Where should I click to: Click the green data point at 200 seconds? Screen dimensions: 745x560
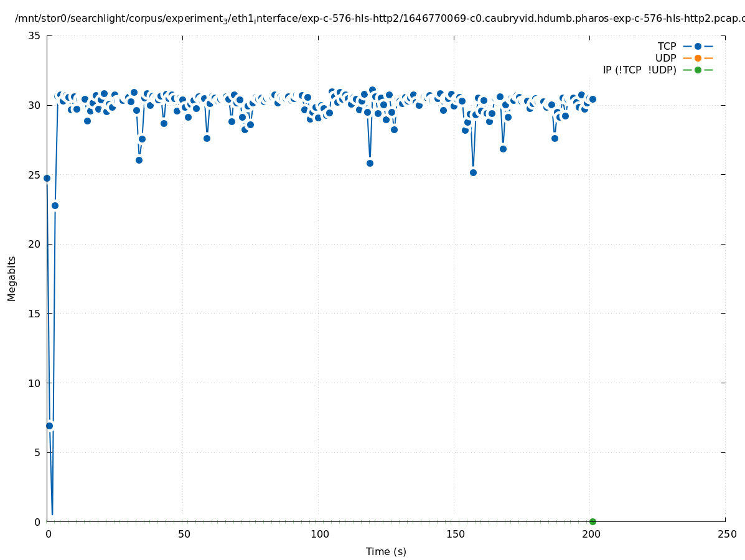[x=593, y=521]
